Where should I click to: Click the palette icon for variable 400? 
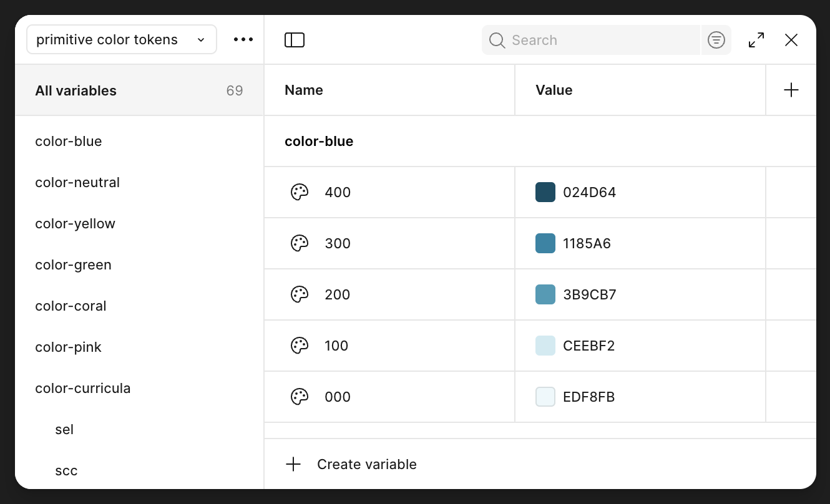pos(300,192)
